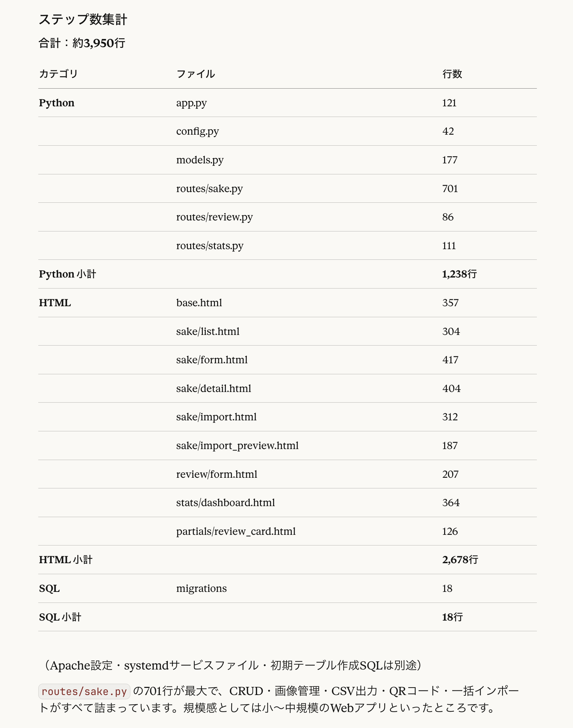Click the stats/dashboard.html cell

225,503
